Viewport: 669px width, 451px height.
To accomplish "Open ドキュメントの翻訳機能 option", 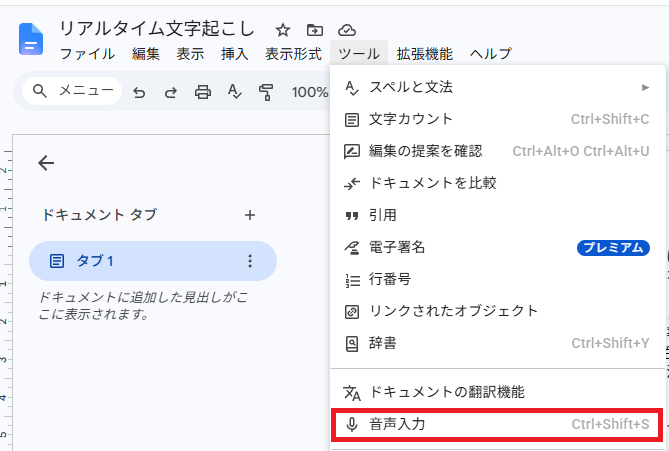I will point(498,392).
